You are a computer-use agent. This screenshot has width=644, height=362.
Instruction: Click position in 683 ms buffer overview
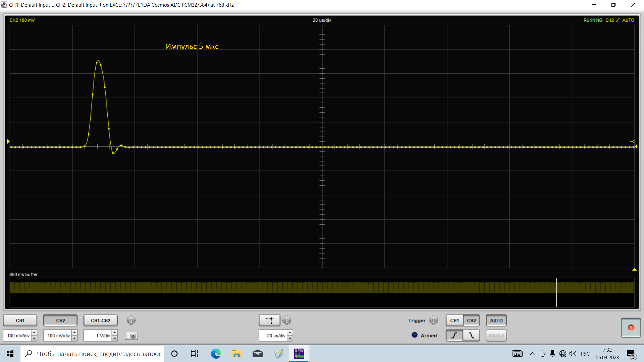point(322,292)
